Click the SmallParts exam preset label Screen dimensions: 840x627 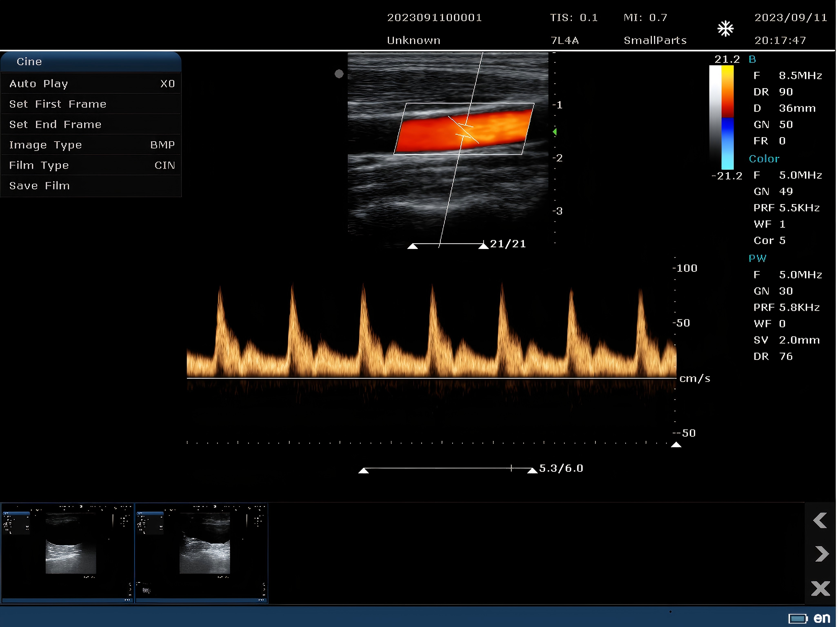(x=655, y=40)
